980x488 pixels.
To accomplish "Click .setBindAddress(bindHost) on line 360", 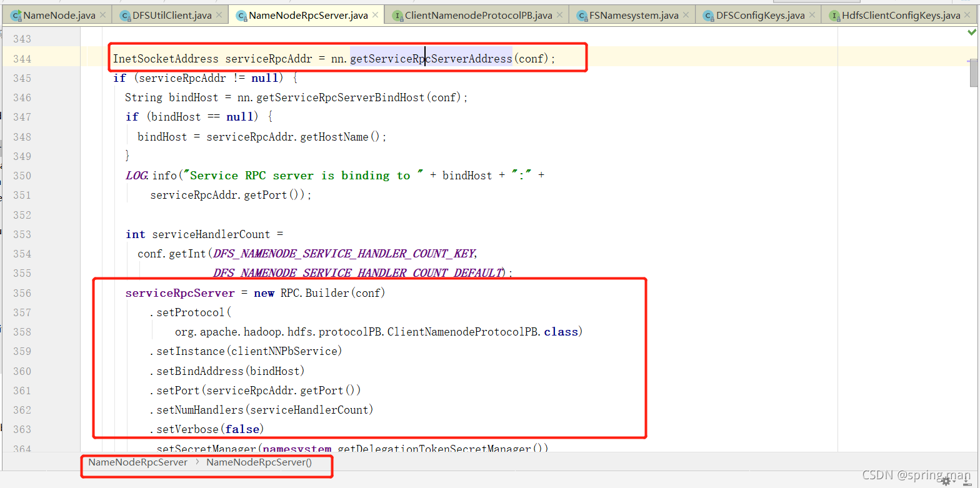I will point(227,371).
